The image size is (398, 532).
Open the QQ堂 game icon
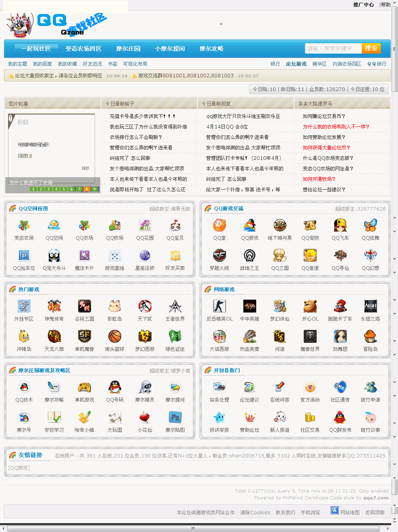pos(219,226)
